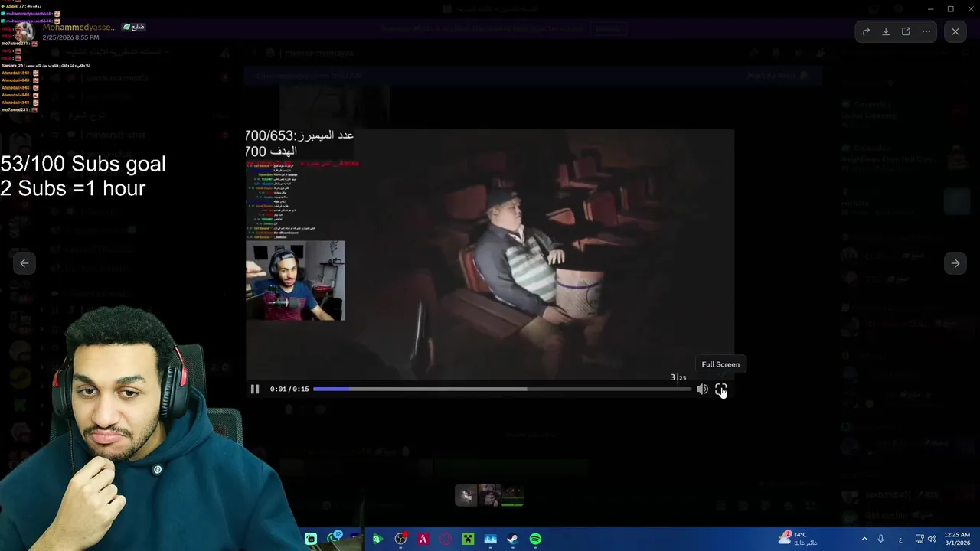Open the three-dots more options menu
Screen dimensions: 980x551
tap(926, 31)
